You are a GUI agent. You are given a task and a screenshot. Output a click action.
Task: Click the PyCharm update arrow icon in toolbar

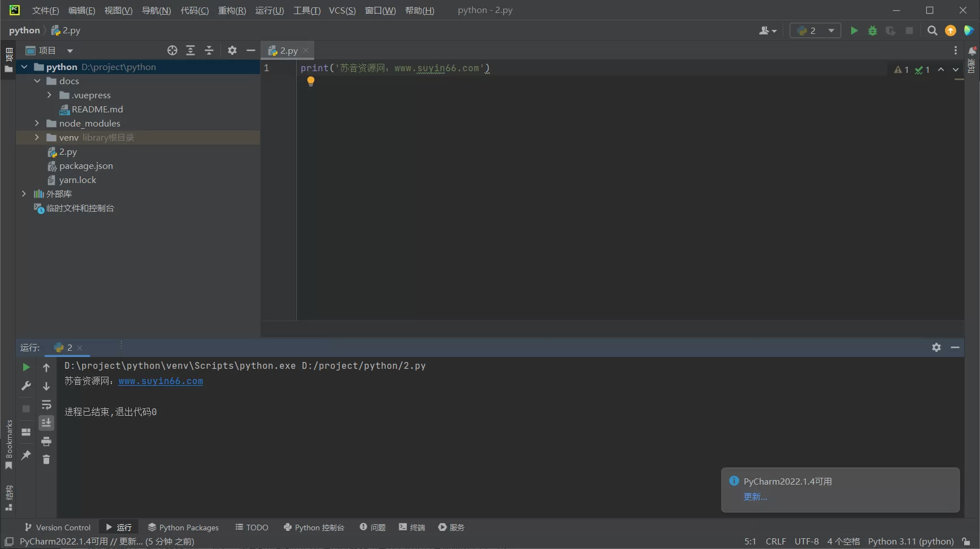(951, 31)
